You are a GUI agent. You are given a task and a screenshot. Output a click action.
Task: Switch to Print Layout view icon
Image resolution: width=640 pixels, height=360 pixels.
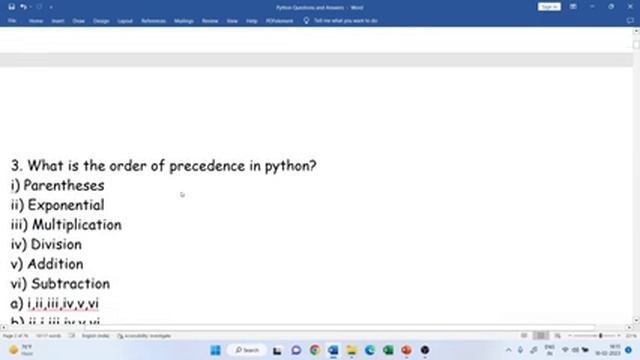coord(541,336)
